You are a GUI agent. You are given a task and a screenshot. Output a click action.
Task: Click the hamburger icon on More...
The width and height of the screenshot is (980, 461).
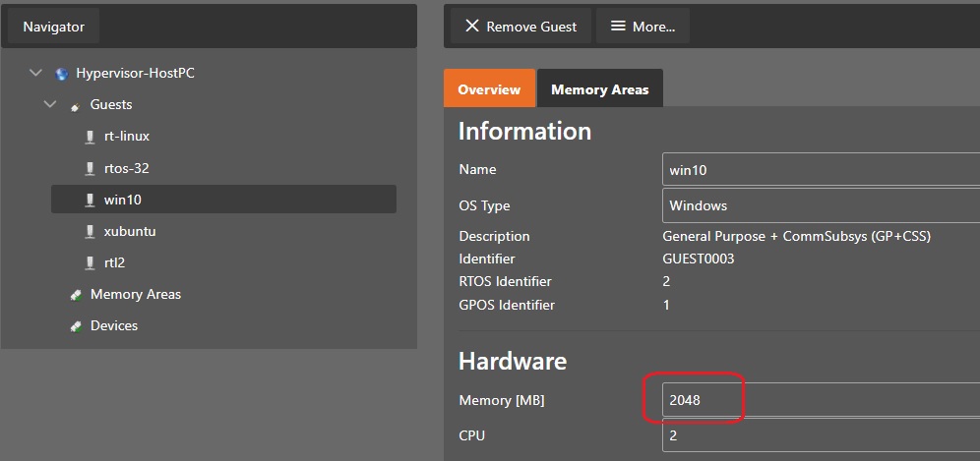tap(618, 27)
